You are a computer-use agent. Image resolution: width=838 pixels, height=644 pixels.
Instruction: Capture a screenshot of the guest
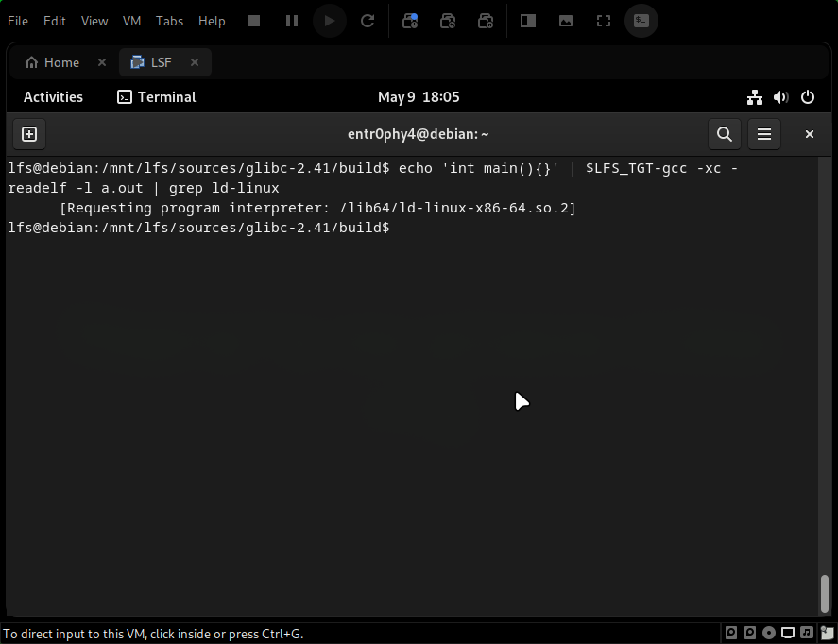click(x=565, y=20)
